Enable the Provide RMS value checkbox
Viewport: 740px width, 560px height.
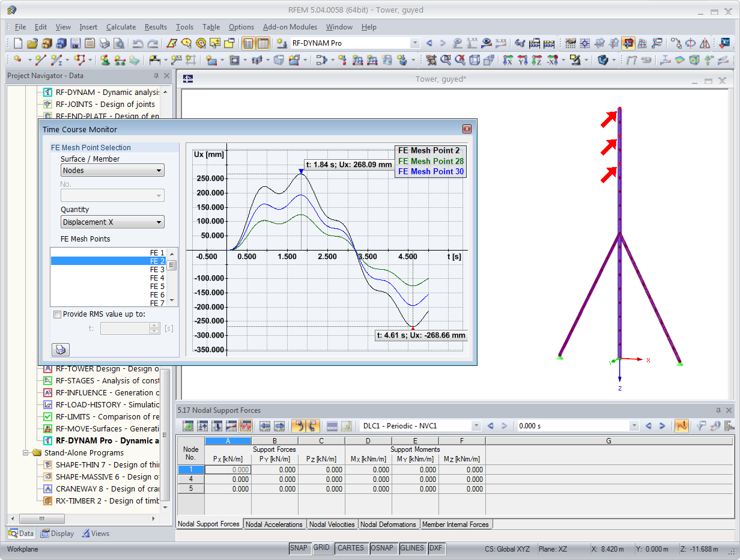(x=57, y=314)
